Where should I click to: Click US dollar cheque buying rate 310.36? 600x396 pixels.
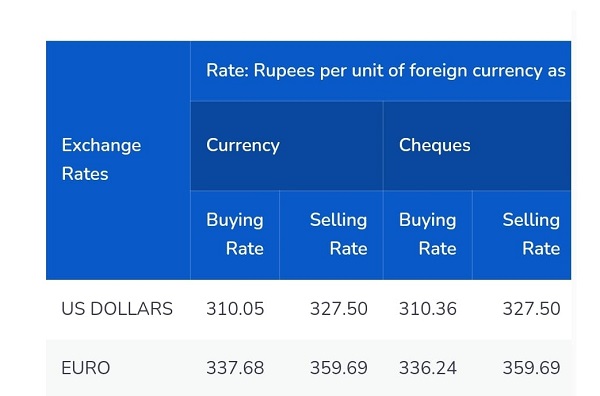click(x=428, y=309)
